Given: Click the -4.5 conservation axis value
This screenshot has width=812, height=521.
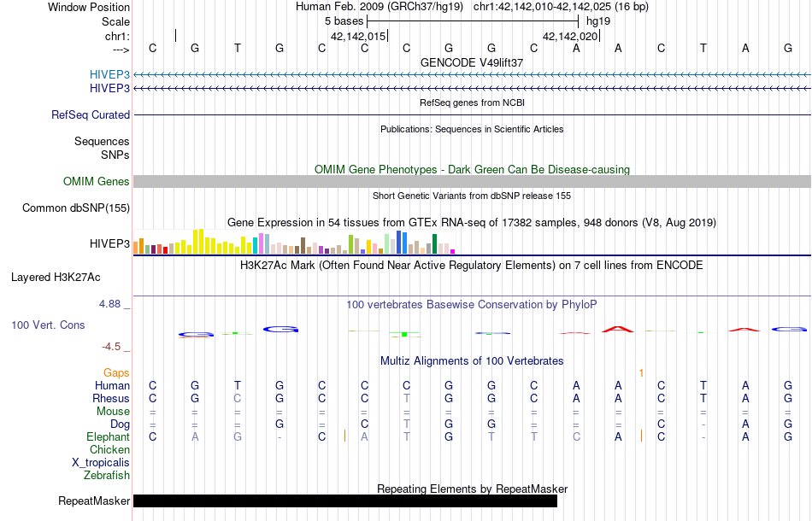Looking at the screenshot, I should 111,347.
